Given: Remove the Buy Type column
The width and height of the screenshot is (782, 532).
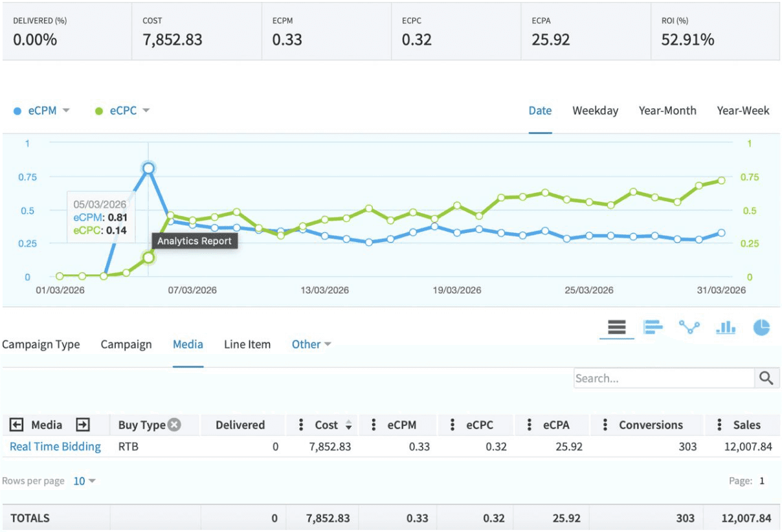Looking at the screenshot, I should [174, 425].
